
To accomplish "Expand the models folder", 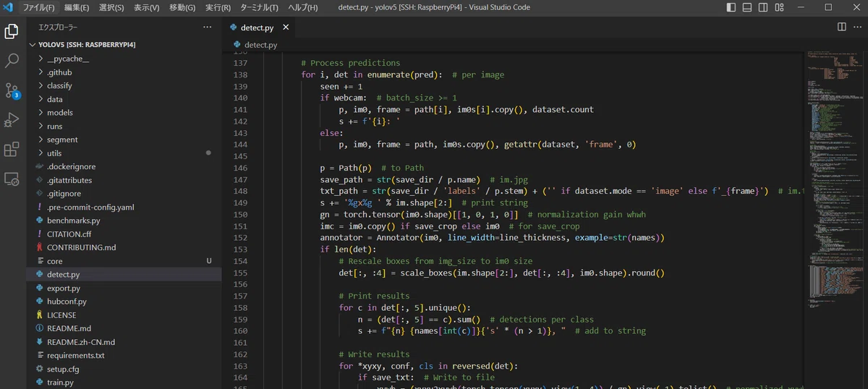I will (124, 113).
